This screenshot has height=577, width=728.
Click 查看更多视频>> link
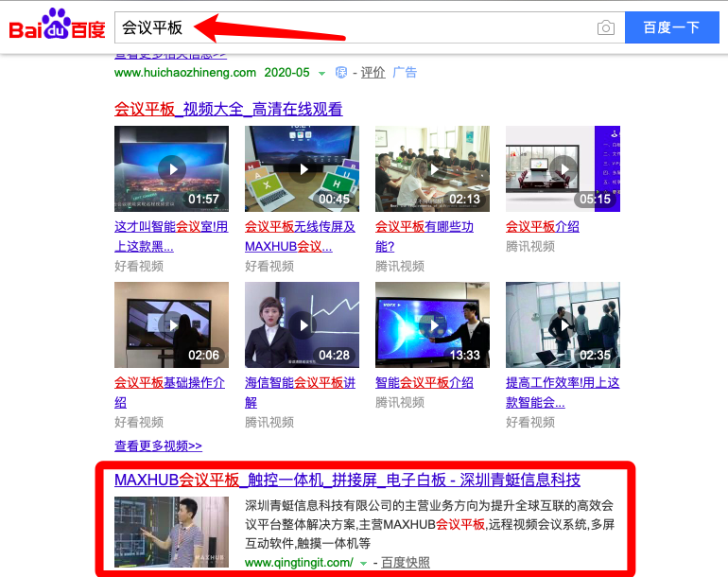pos(158,446)
